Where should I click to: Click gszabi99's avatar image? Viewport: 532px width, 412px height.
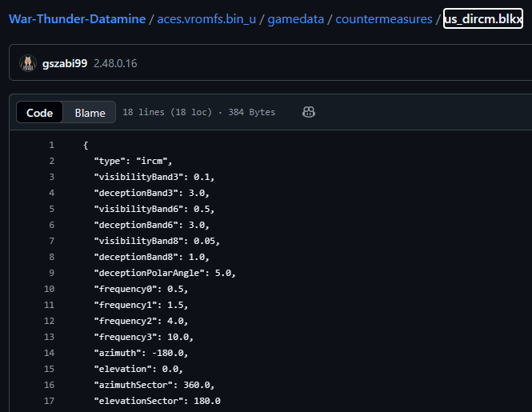point(28,63)
